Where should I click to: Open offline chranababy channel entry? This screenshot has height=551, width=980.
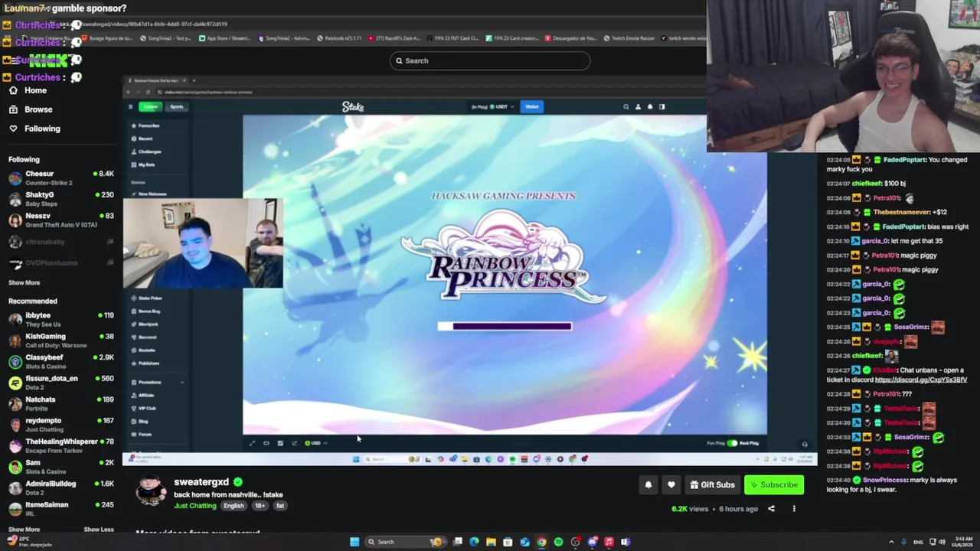pos(60,242)
